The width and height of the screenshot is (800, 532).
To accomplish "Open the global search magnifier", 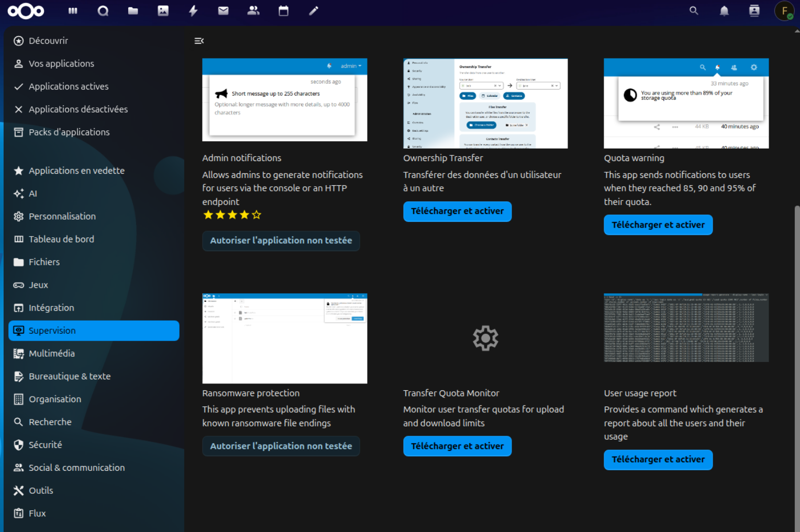I will (x=694, y=11).
